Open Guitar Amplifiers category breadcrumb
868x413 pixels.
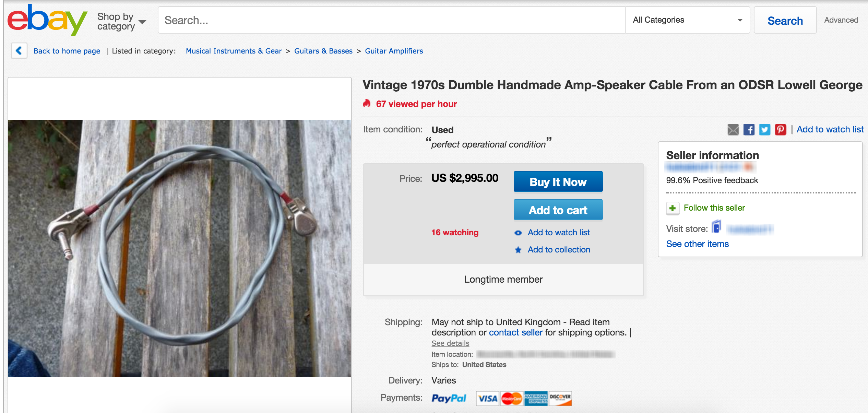[394, 51]
